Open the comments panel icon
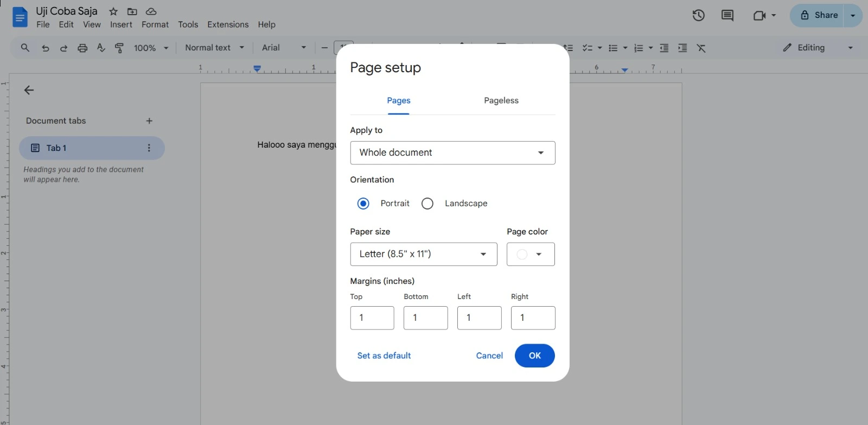Viewport: 868px width, 425px height. [x=727, y=15]
